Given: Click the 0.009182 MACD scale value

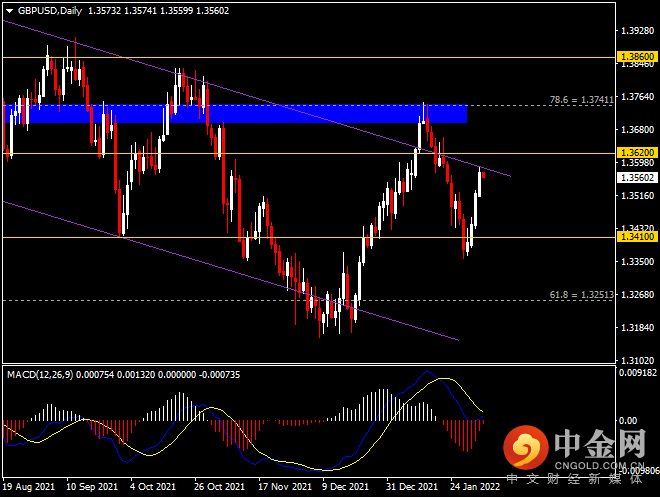Looking at the screenshot, I should (x=638, y=373).
